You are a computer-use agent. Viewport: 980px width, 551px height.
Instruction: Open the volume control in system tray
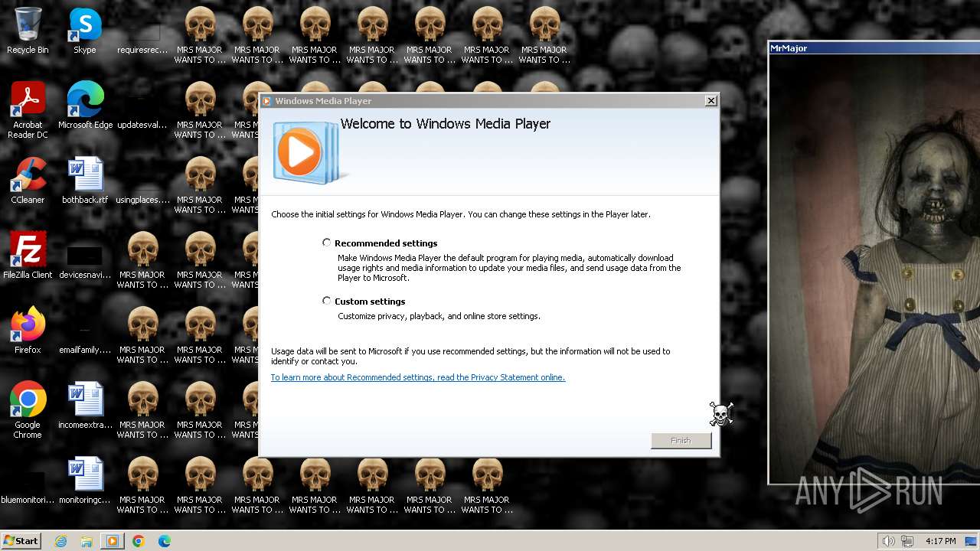point(888,541)
